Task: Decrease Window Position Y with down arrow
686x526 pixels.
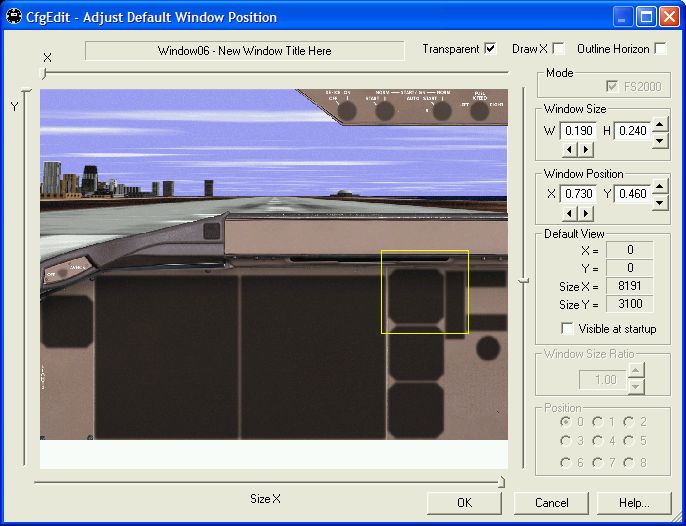Action: (659, 201)
